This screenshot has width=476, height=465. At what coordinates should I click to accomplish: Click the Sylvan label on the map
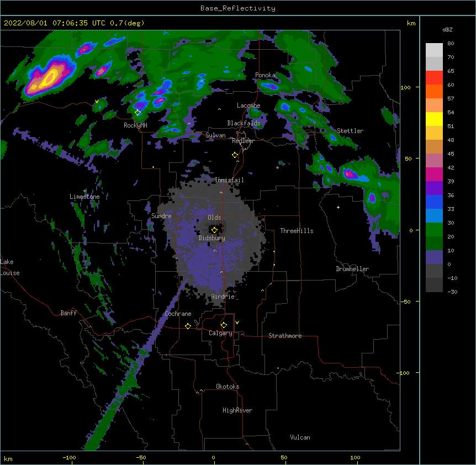coord(215,135)
